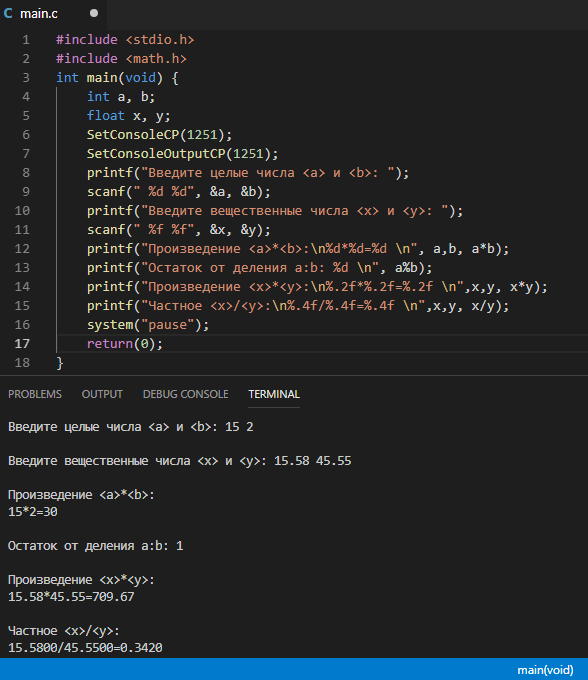Click the printf 'Введите целые числа' line
The height and width of the screenshot is (680, 588).
tap(248, 173)
